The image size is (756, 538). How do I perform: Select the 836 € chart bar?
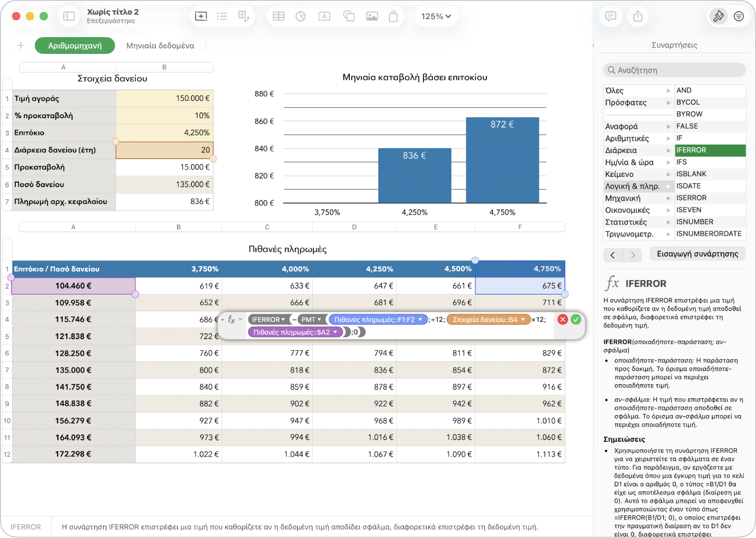415,176
